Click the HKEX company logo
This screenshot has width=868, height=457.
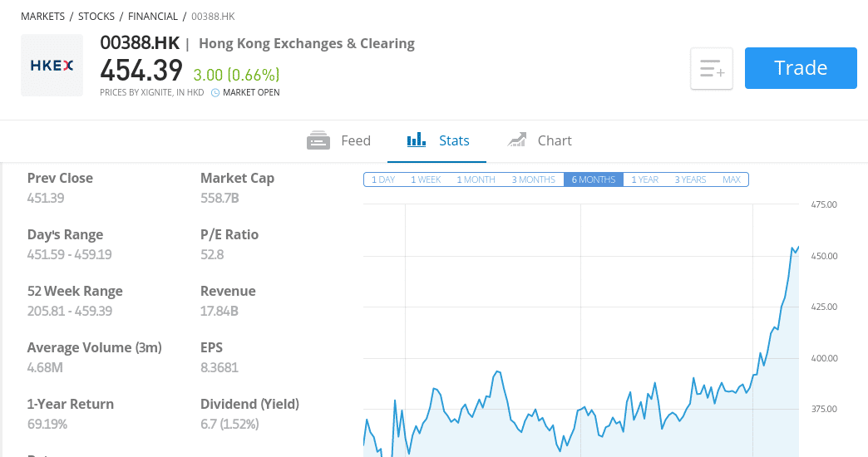(52, 66)
